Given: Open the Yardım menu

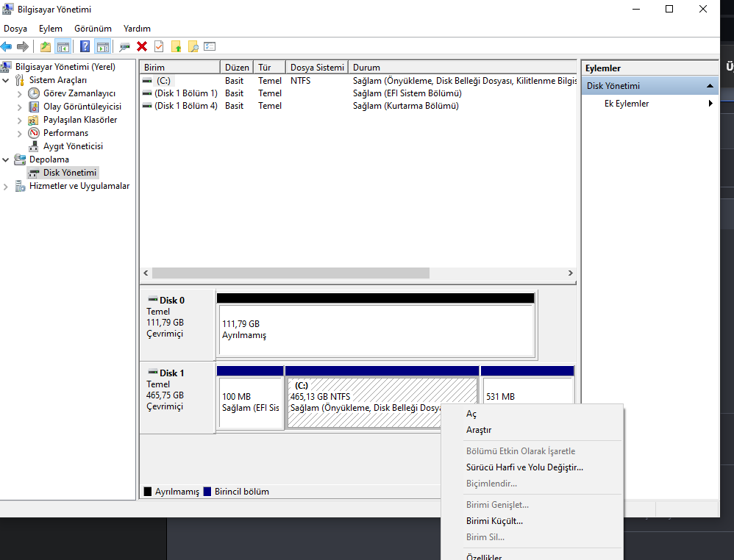Looking at the screenshot, I should [x=137, y=29].
